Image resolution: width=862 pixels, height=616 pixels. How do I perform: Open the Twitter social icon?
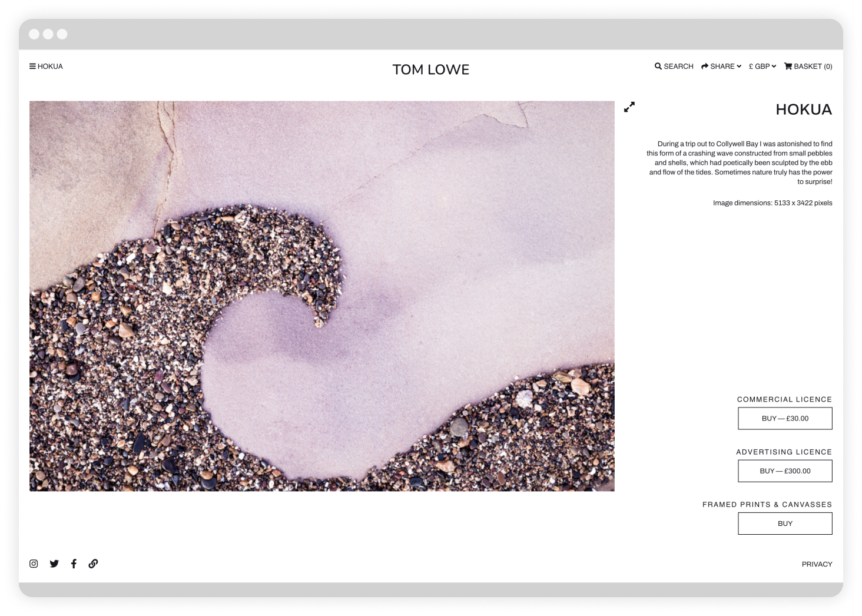click(54, 564)
